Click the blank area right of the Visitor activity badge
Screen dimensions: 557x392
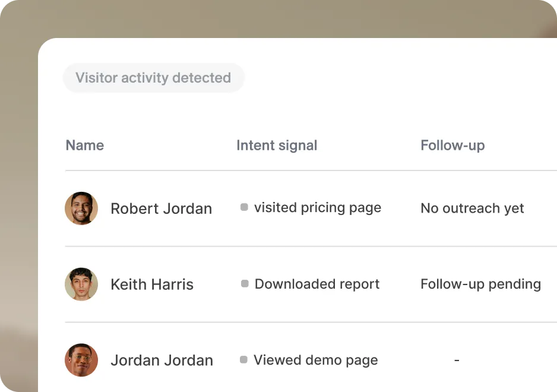point(398,78)
